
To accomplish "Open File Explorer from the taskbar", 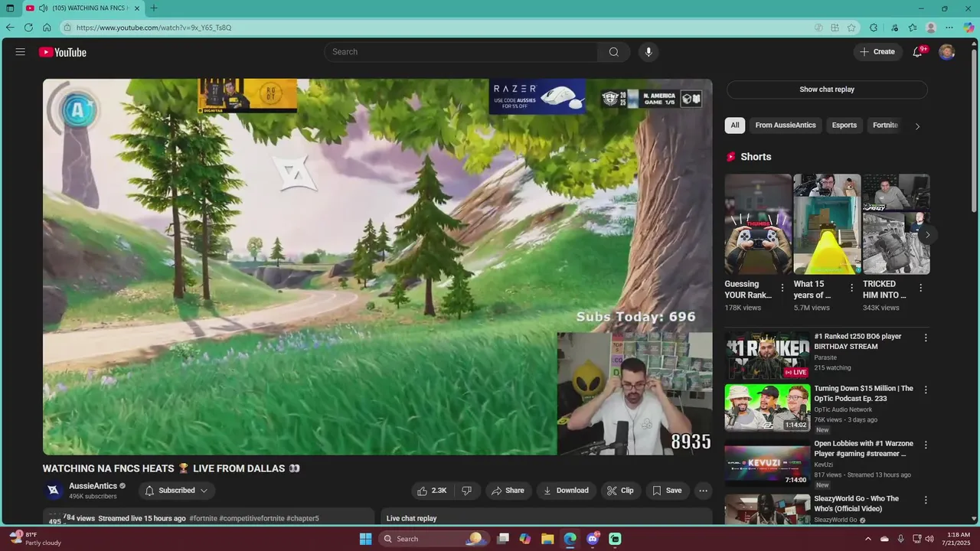I will (x=547, y=539).
